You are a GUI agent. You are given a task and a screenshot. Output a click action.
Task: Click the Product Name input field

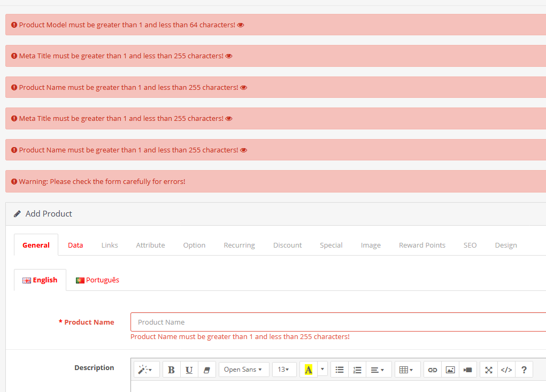tap(338, 322)
